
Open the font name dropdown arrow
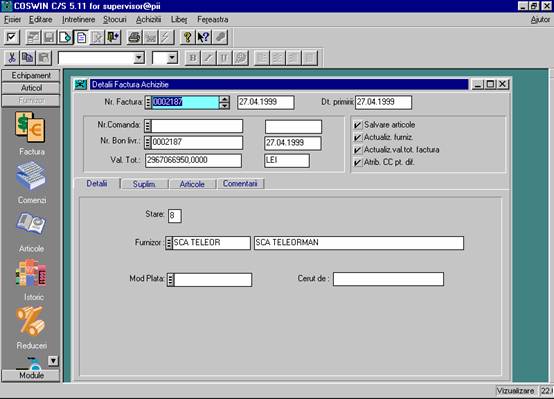point(139,58)
